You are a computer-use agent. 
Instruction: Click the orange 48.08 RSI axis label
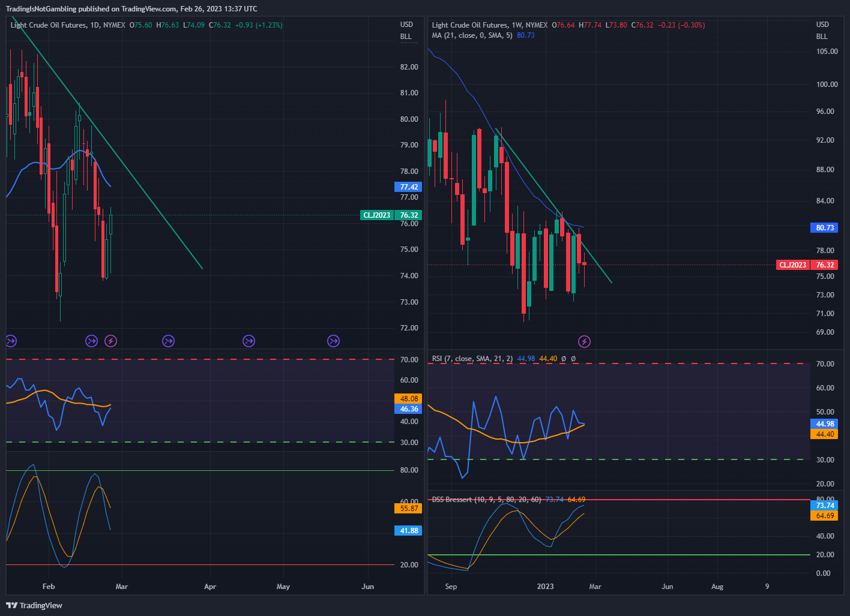coord(409,398)
